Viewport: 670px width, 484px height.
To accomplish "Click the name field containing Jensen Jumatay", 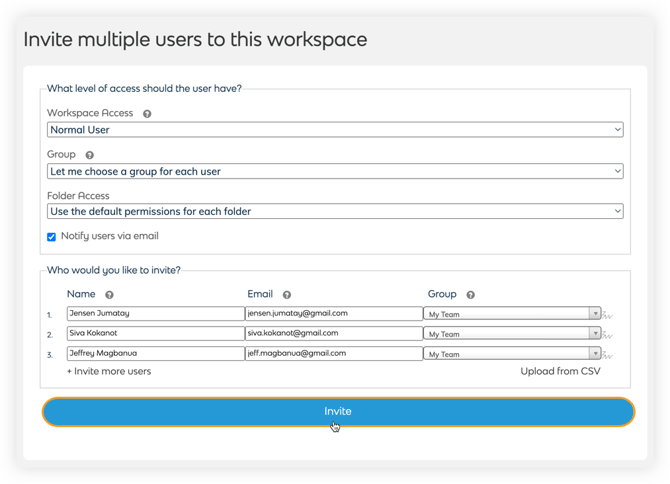I will point(156,314).
